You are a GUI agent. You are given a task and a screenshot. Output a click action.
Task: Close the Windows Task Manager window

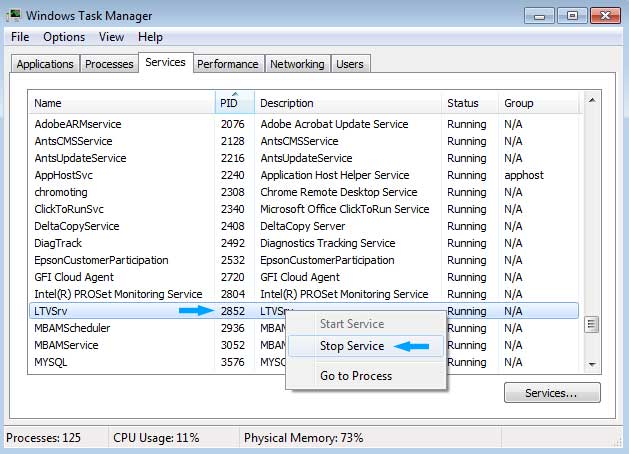[605, 16]
